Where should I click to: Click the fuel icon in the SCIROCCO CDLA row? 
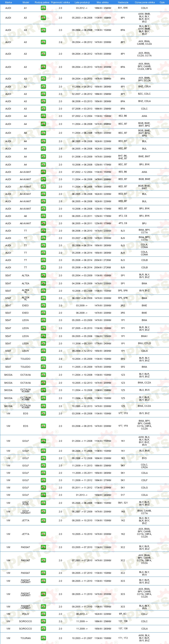pos(43,628)
